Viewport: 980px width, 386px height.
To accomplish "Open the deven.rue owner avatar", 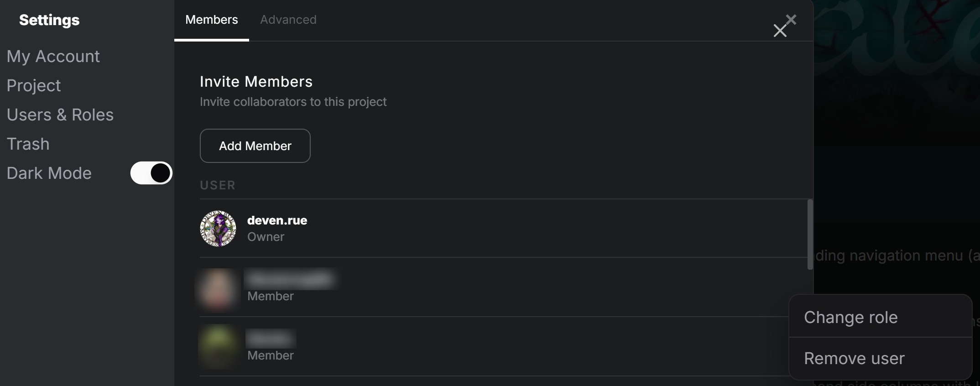I will [x=218, y=229].
